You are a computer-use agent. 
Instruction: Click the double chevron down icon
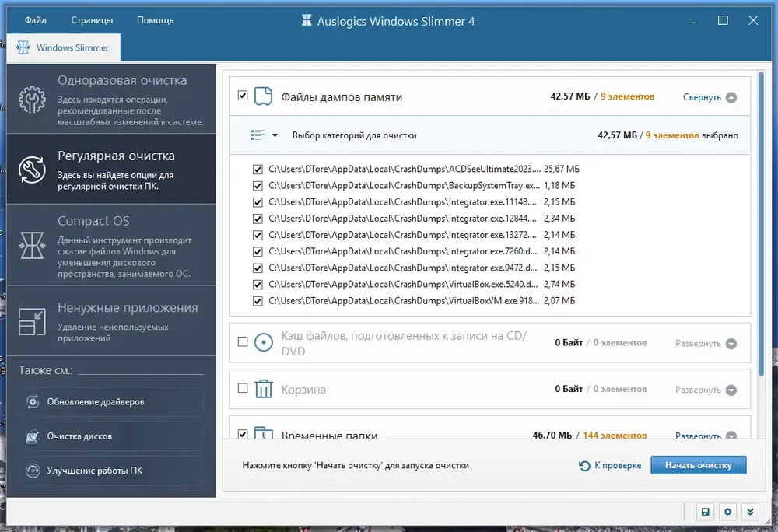tap(750, 512)
